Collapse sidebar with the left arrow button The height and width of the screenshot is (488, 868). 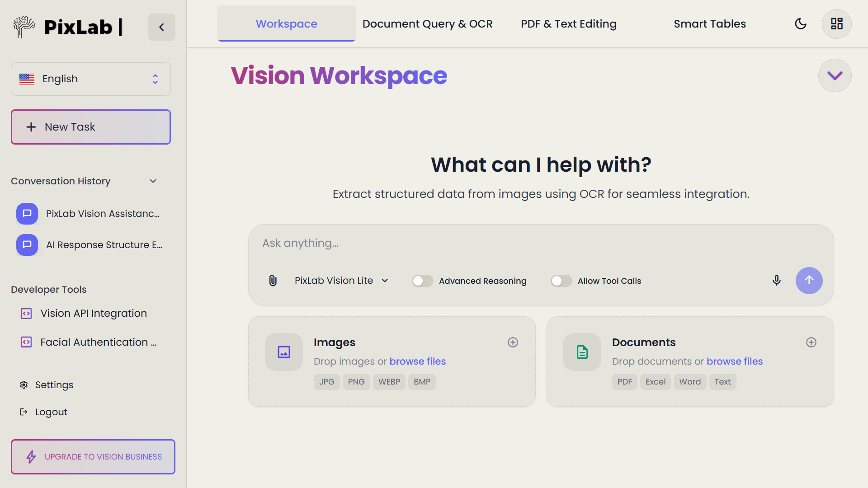161,27
